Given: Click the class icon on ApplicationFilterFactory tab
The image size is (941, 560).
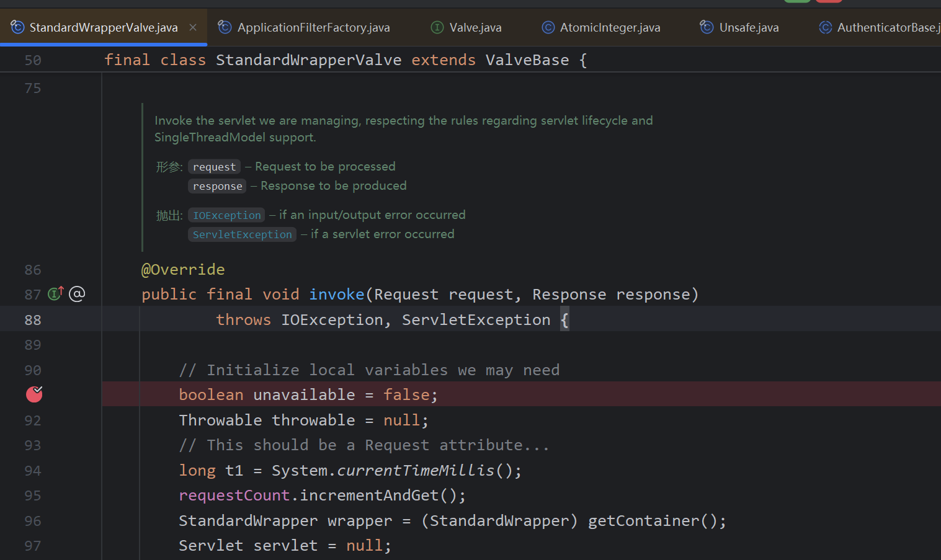Looking at the screenshot, I should [x=225, y=27].
